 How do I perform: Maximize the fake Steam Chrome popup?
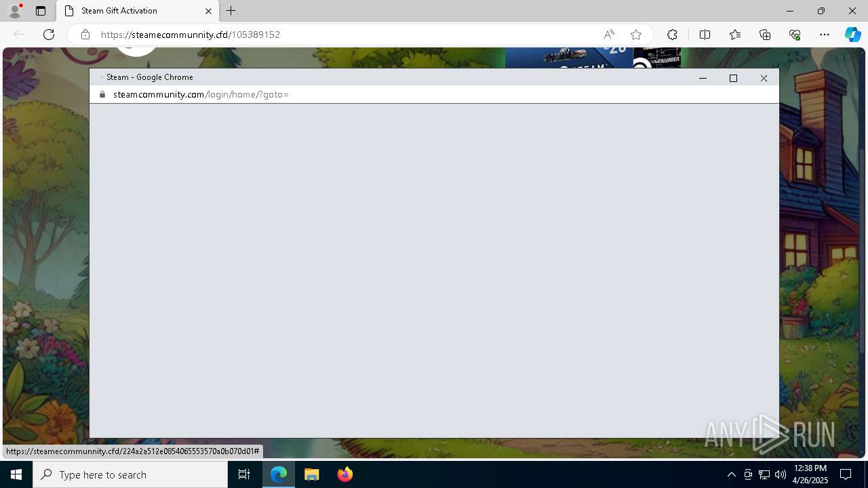733,78
